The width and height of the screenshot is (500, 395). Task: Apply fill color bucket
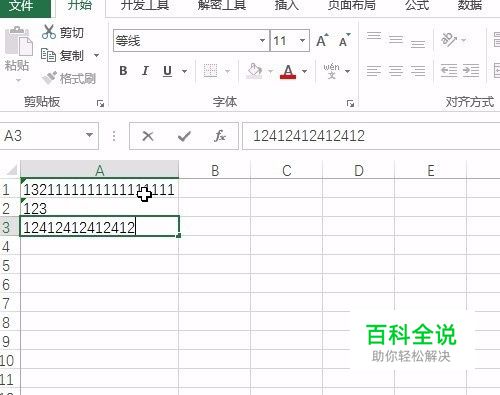click(254, 71)
